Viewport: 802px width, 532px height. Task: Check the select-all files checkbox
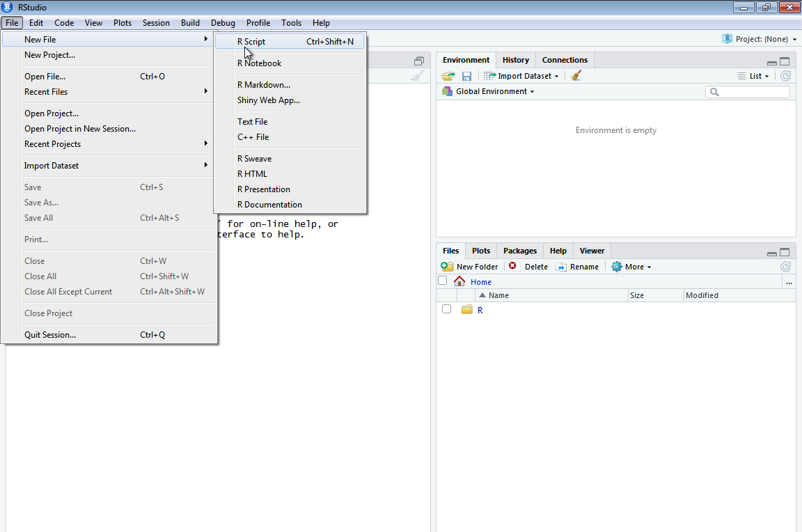pyautogui.click(x=442, y=279)
